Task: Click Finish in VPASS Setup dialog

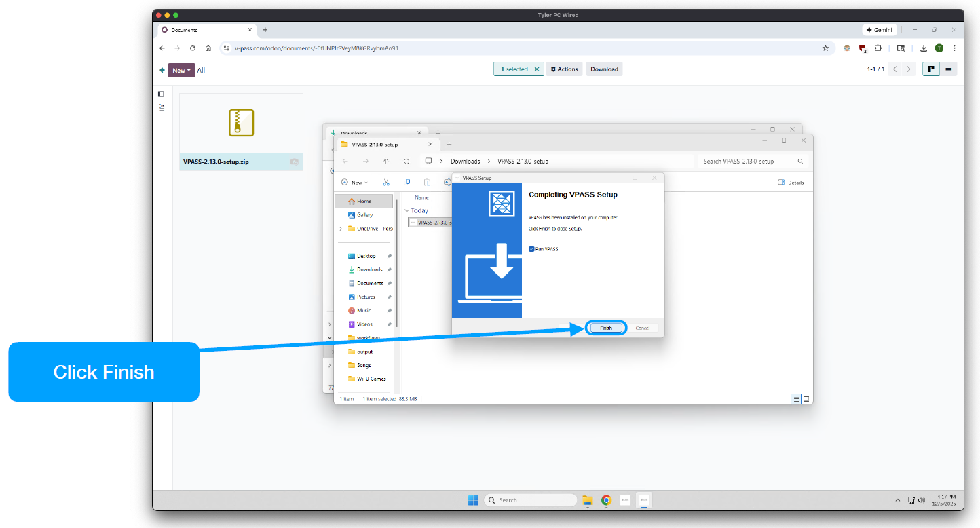Action: click(605, 328)
